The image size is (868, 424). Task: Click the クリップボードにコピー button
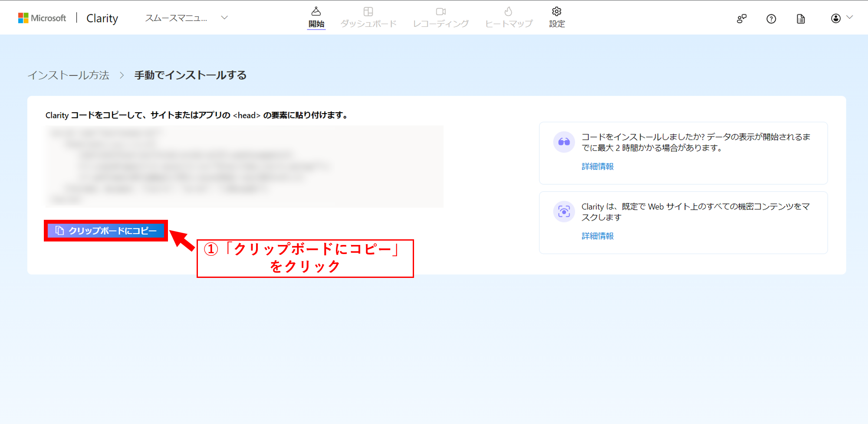106,231
